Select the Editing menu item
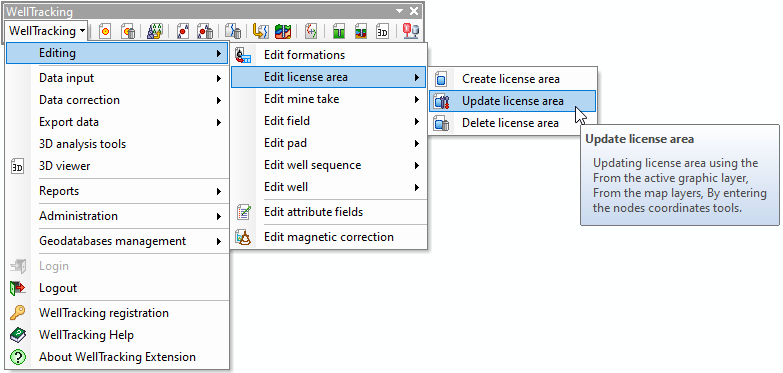The height and width of the screenshot is (373, 783). pyautogui.click(x=117, y=53)
